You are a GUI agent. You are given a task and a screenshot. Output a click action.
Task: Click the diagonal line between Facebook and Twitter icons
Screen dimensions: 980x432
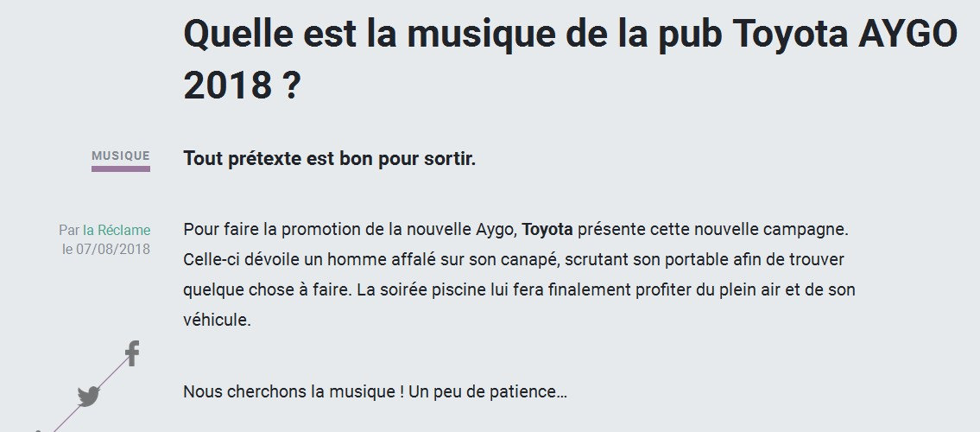tap(110, 375)
